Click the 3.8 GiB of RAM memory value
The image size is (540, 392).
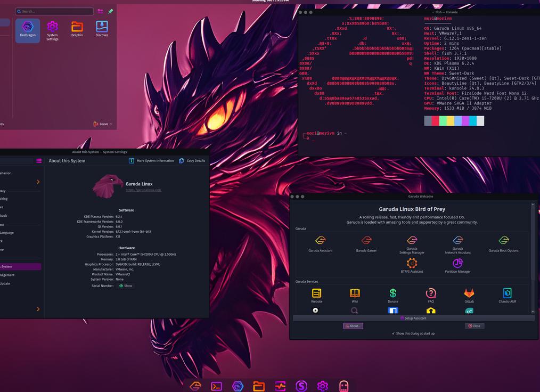(x=126, y=259)
